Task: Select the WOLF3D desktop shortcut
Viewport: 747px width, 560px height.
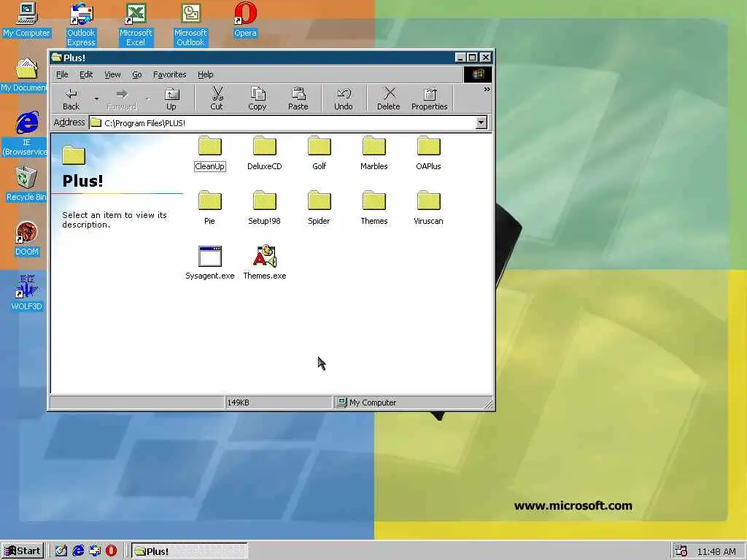Action: click(x=27, y=293)
